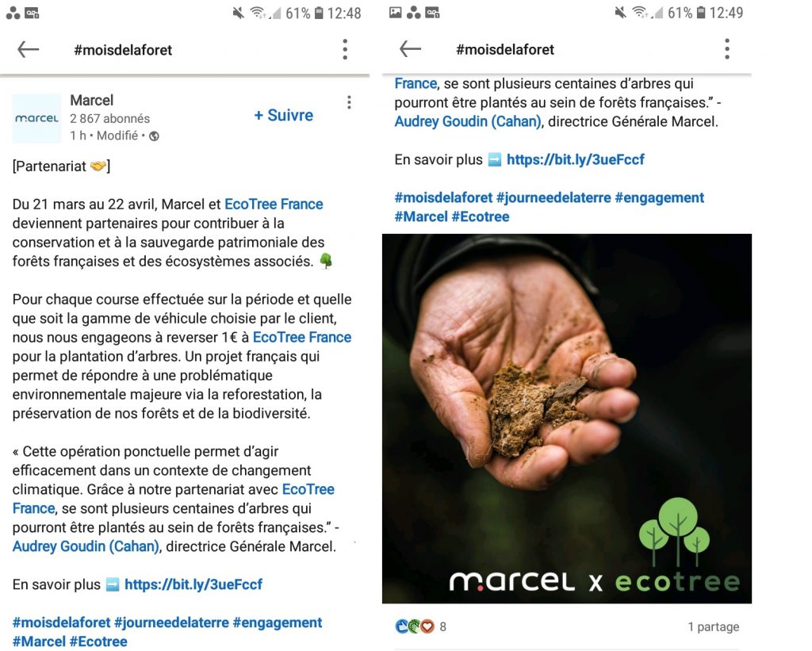The height and width of the screenshot is (651, 812).
Task: Open the 1 partage shares link
Action: [713, 626]
